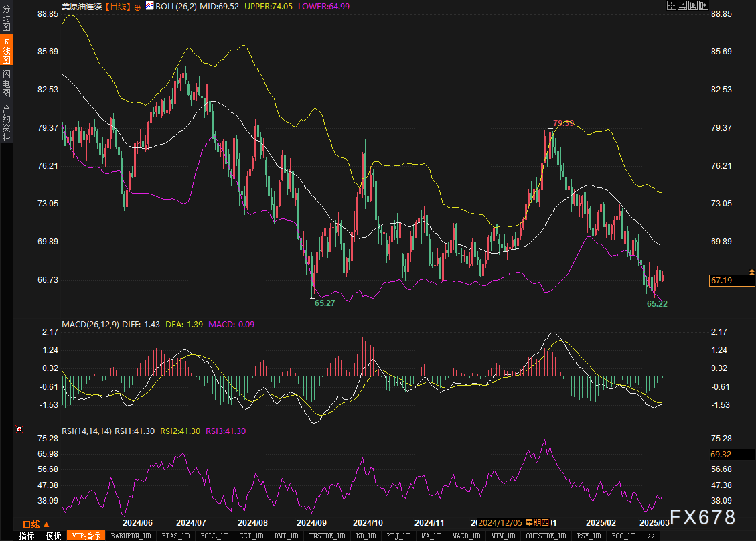Click the red target icon left of RSI panel
This screenshot has width=756, height=541.
point(19,429)
